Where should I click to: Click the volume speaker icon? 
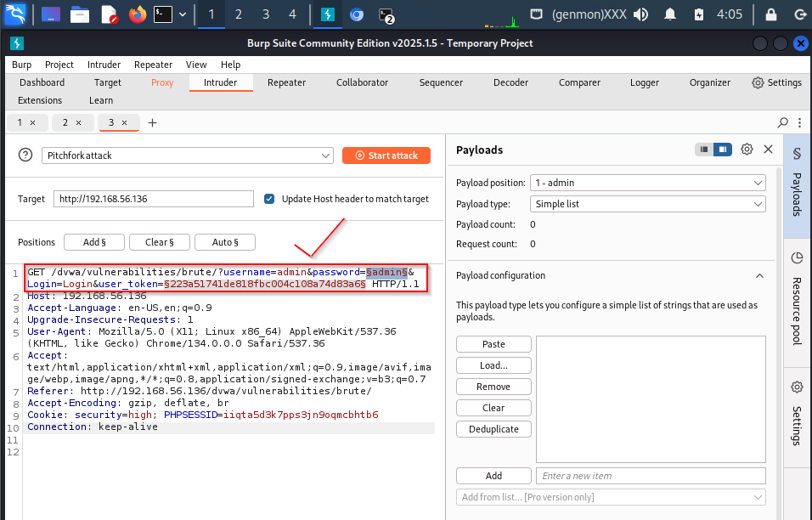[640, 14]
